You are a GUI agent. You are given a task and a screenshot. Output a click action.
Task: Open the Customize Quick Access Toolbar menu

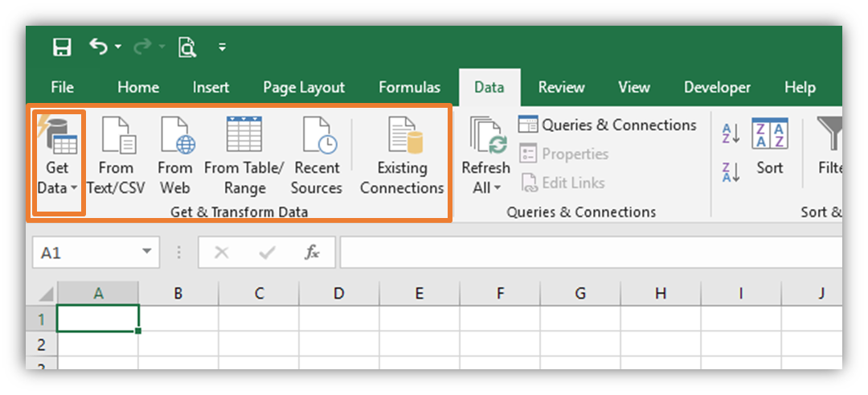click(222, 47)
